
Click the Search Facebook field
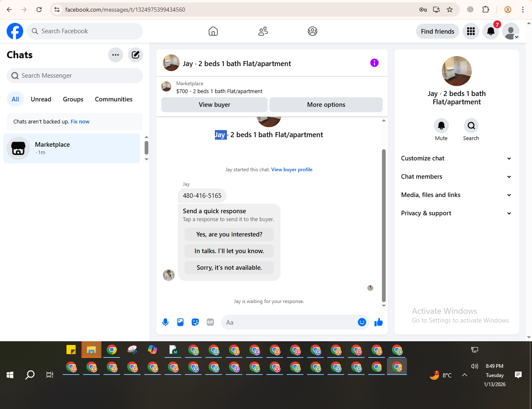click(85, 31)
